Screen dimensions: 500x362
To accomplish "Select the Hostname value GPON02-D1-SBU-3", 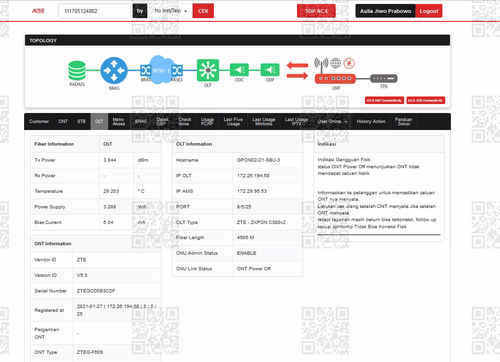I will click(x=258, y=160).
